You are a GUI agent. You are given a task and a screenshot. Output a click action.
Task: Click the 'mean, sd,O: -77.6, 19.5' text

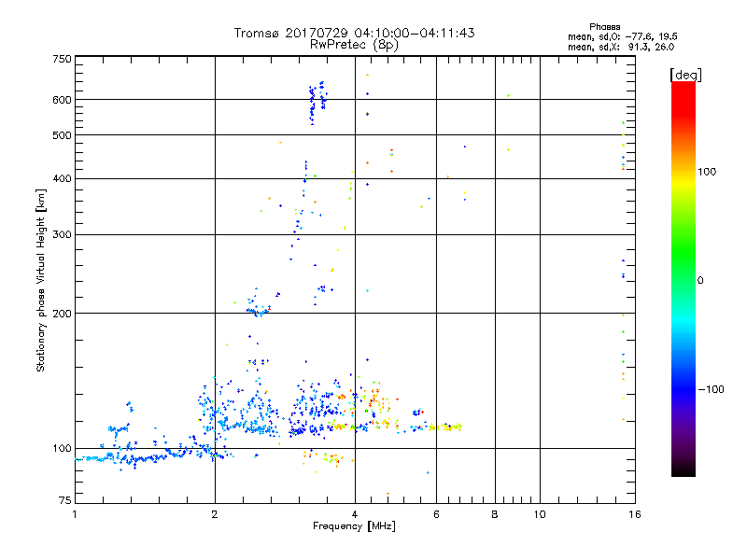pos(622,36)
